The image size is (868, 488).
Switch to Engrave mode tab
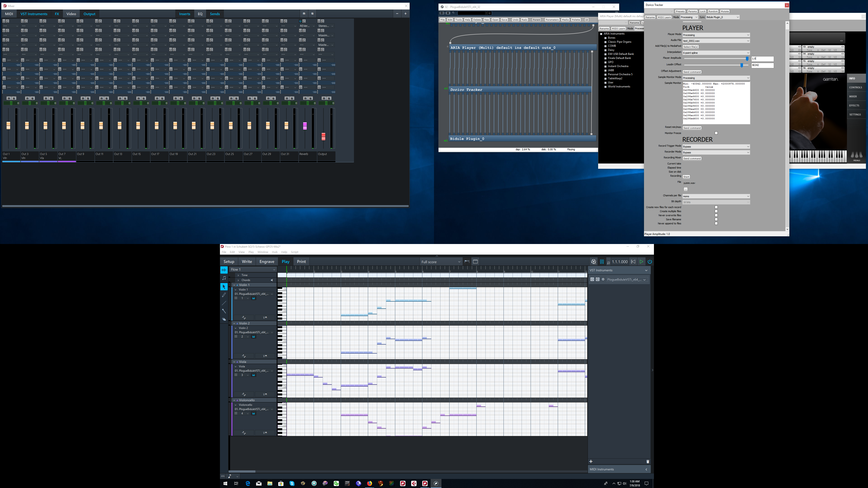point(267,262)
